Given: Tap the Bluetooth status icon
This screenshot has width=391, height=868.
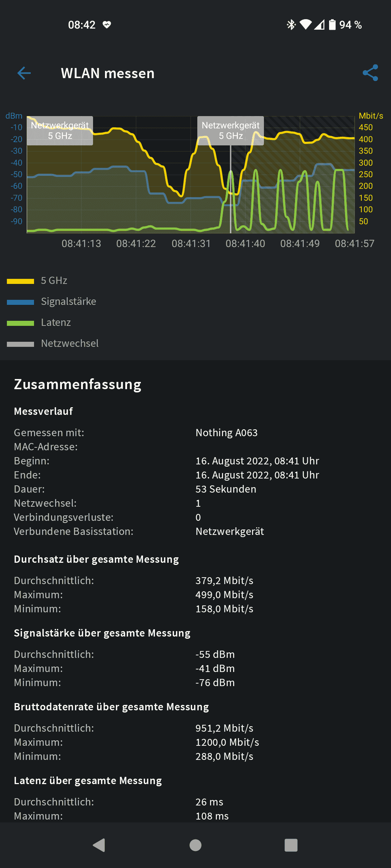Looking at the screenshot, I should click(291, 25).
